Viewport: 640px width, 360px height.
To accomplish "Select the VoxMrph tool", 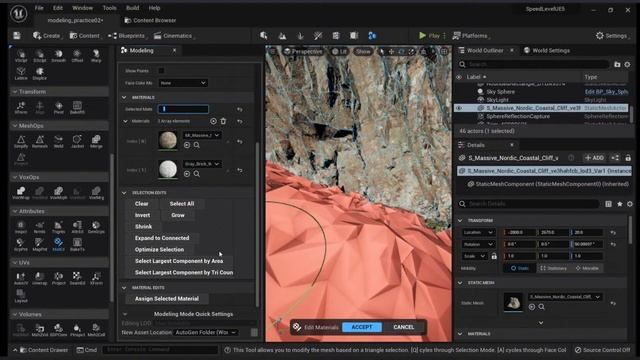I will pos(58,193).
